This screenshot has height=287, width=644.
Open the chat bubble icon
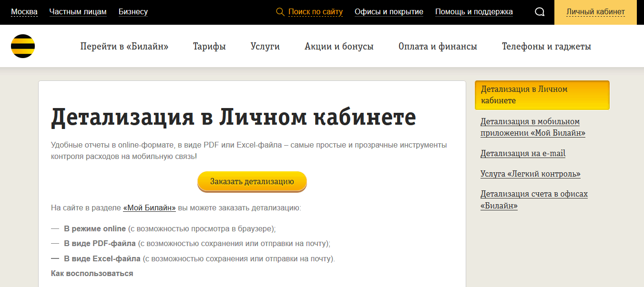540,12
